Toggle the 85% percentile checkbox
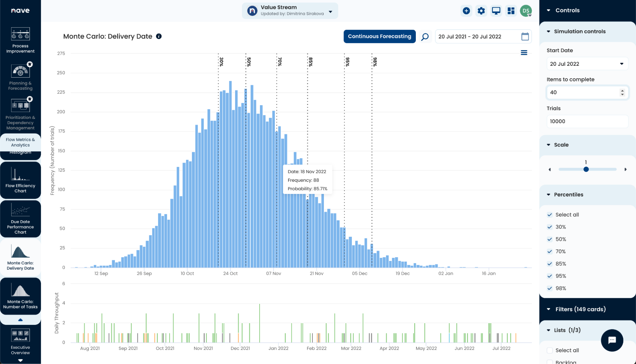Viewport: 636px width, 364px height. pos(549,264)
